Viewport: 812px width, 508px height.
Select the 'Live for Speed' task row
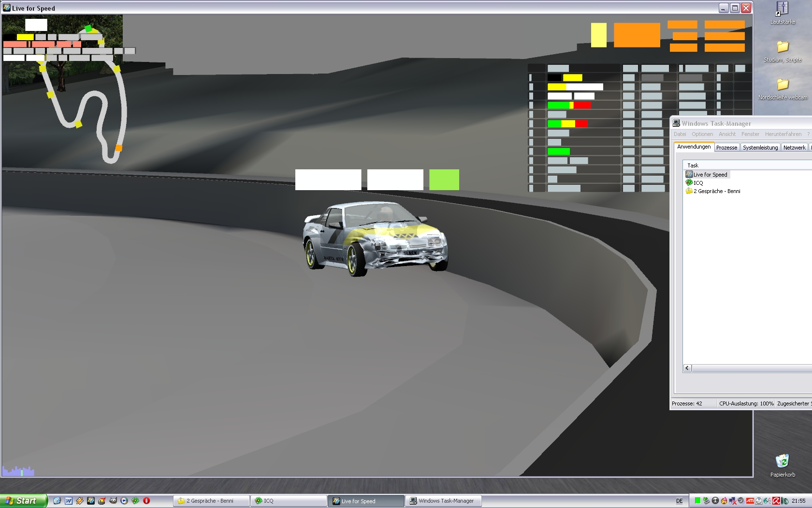707,175
